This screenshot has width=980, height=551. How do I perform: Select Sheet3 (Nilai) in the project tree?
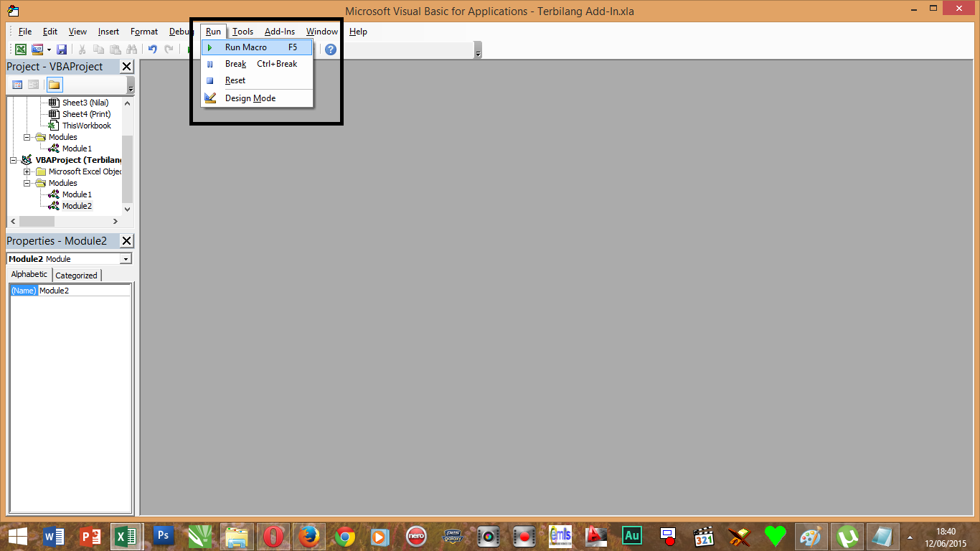click(85, 103)
